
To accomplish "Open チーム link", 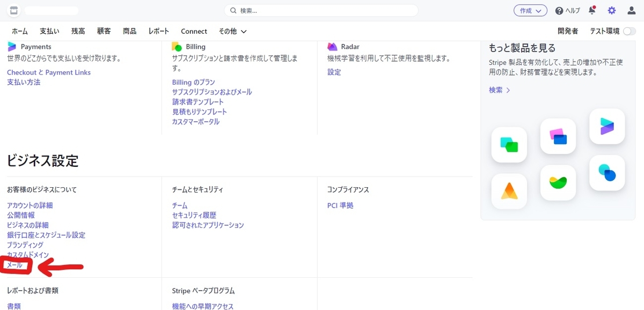I will pos(180,205).
